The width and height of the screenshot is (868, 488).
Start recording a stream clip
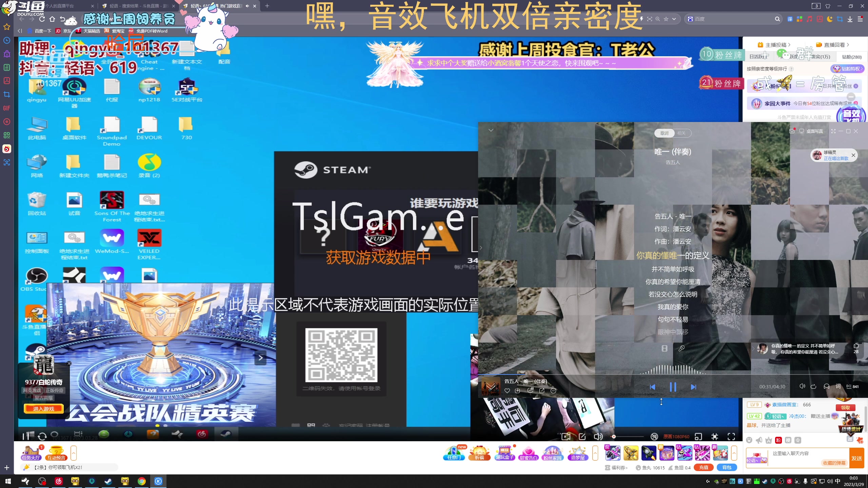pos(566,436)
